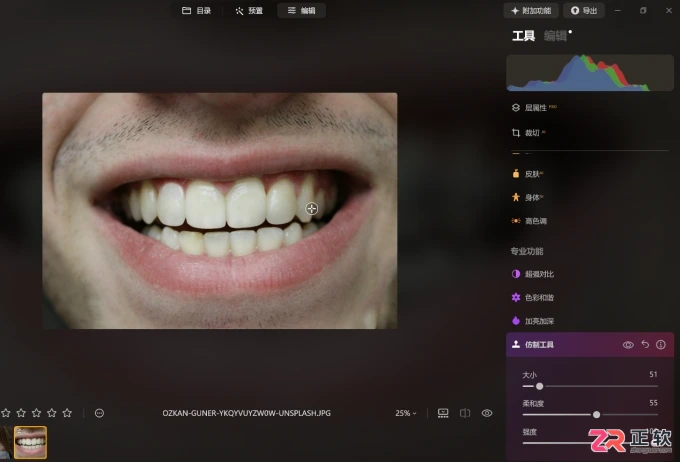Toggle the filmstrip display icon
The width and height of the screenshot is (680, 462).
pos(443,413)
